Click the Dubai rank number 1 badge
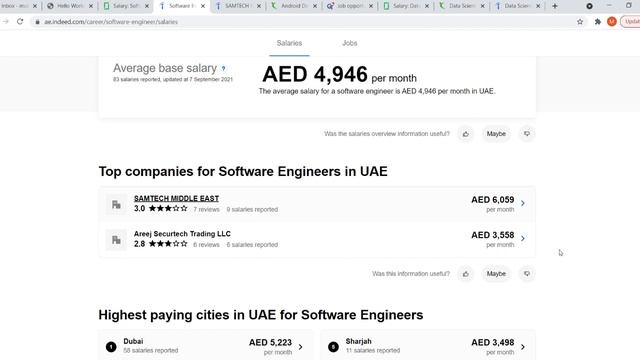Viewport: 640px width, 360px height. point(111,347)
